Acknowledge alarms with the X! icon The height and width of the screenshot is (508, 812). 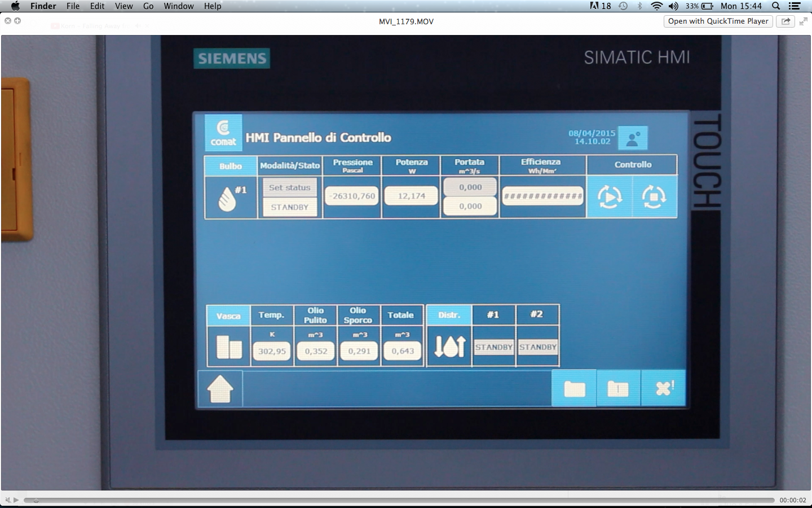(663, 388)
